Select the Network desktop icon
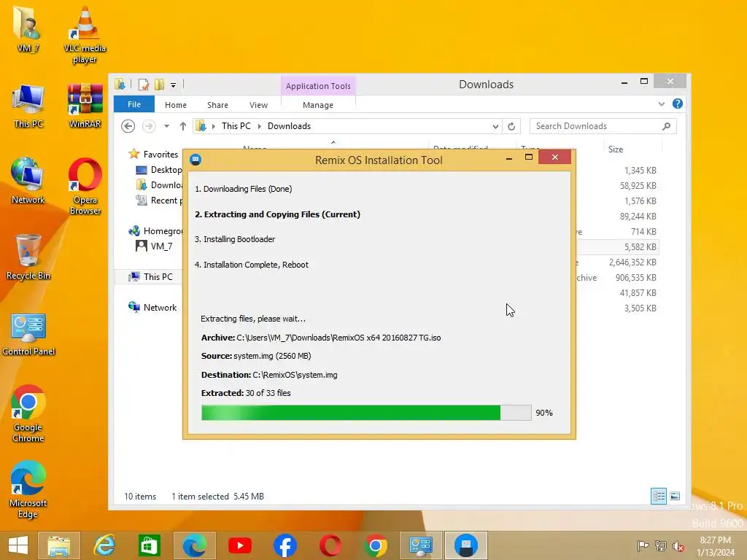 (x=28, y=181)
